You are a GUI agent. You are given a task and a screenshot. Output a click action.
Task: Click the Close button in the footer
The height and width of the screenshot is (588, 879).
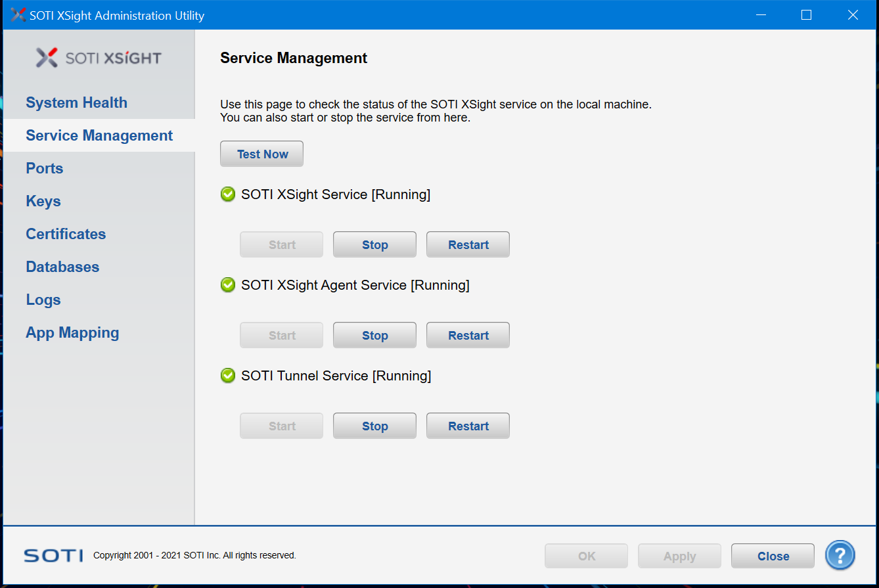point(773,556)
